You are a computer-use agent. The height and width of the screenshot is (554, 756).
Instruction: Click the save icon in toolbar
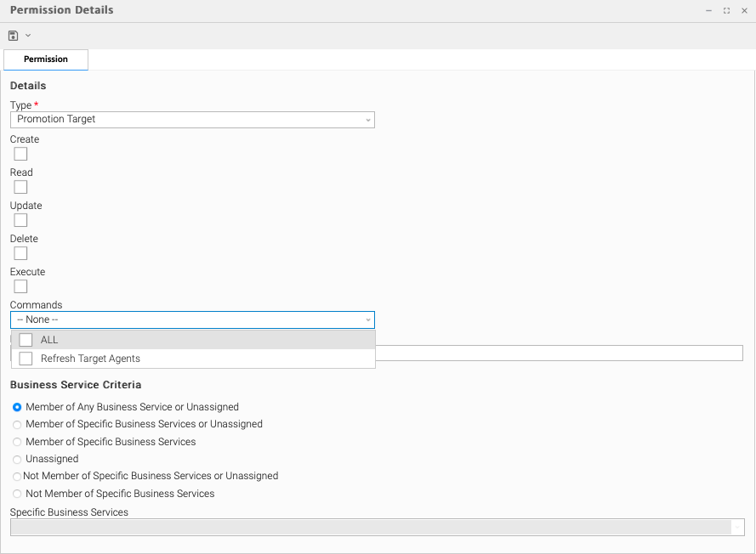[x=14, y=36]
